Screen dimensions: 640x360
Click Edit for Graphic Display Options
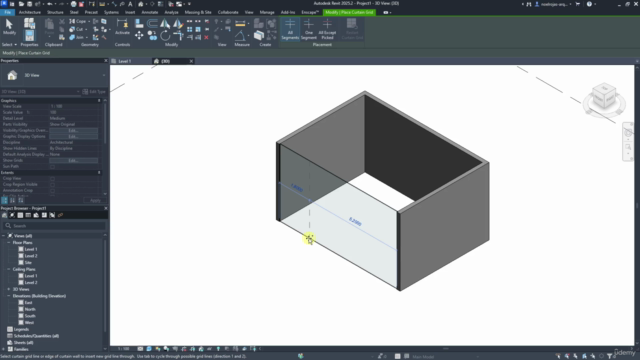click(x=73, y=136)
